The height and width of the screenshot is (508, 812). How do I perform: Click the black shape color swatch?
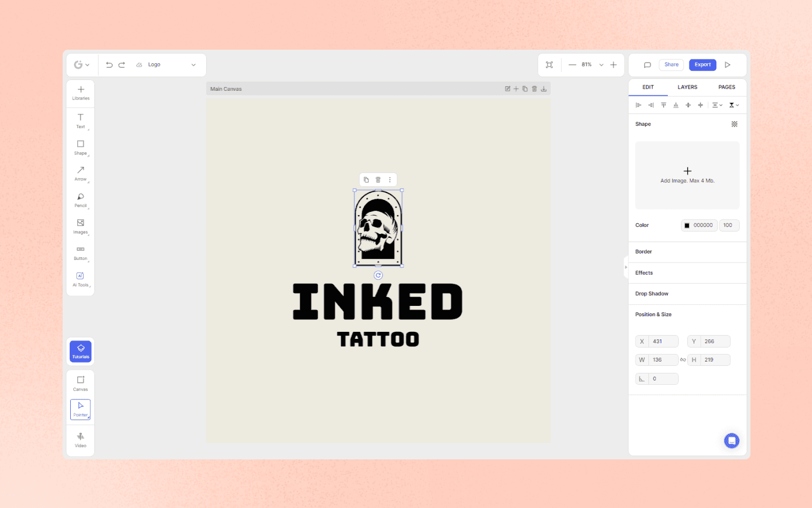coord(687,225)
